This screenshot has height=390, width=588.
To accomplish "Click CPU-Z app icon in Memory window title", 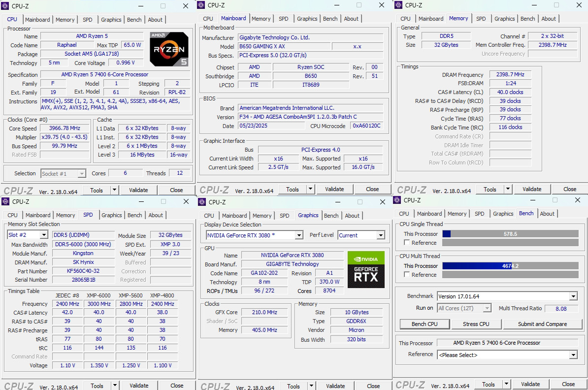I will 398,5.
